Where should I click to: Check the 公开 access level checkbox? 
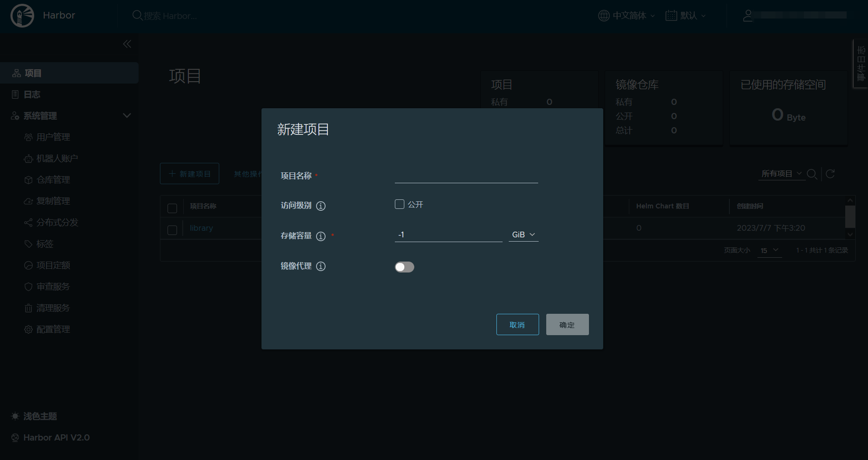400,204
